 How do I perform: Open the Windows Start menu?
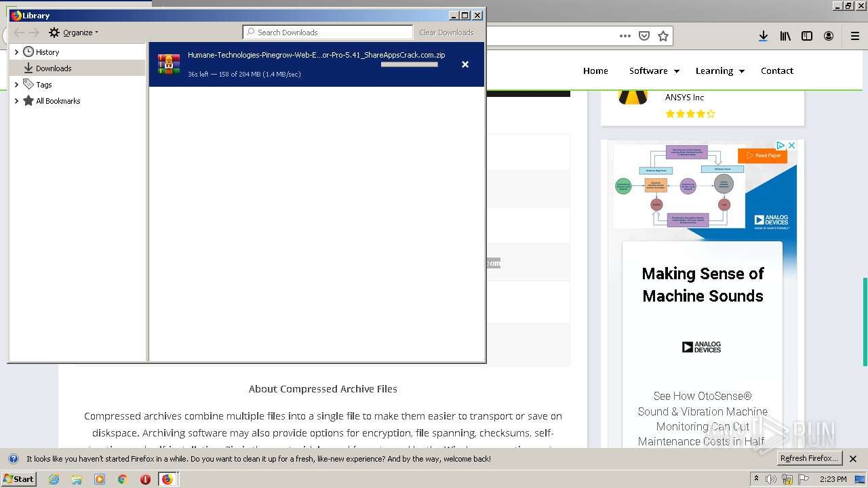click(18, 479)
